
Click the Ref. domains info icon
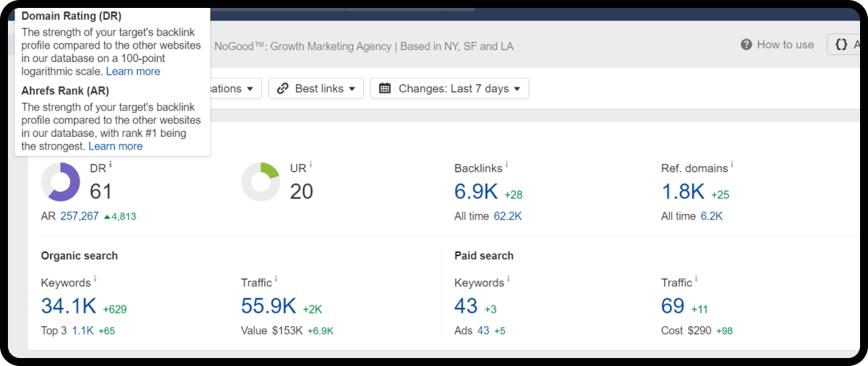733,165
